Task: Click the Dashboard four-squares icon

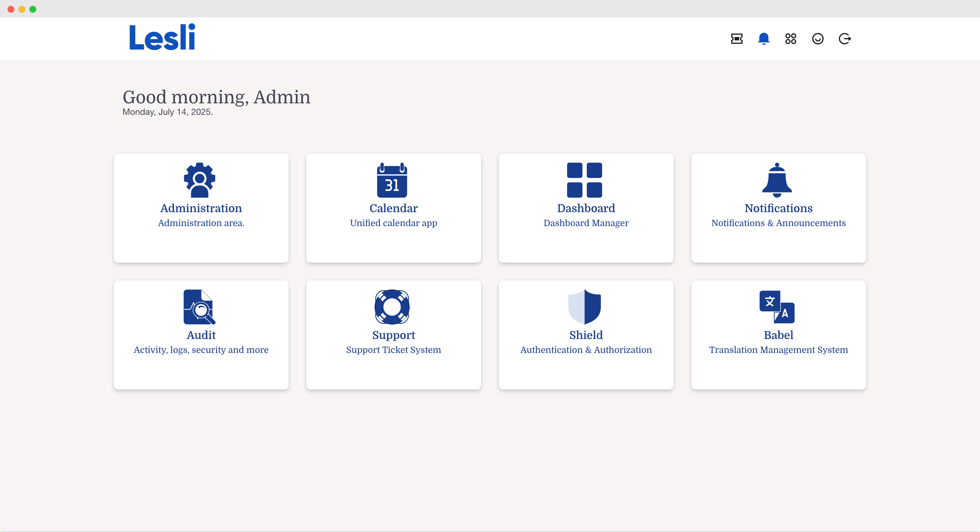Action: [x=584, y=180]
